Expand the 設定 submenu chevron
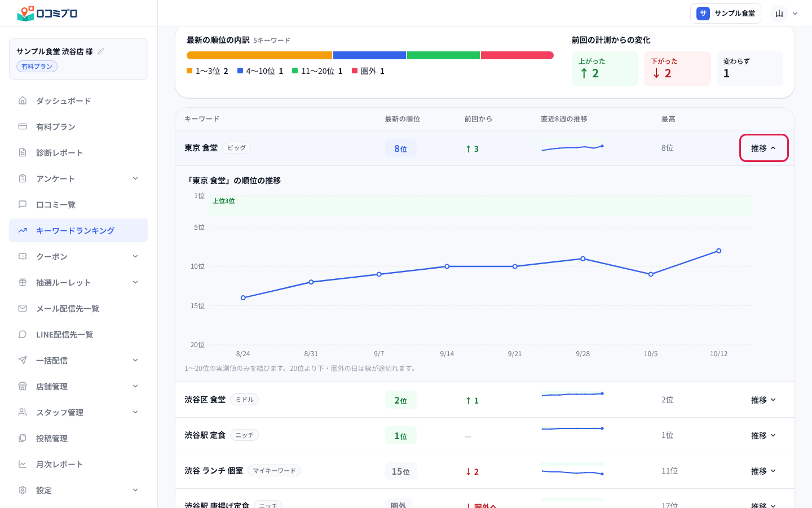Viewport: 812px width, 508px height. click(x=135, y=490)
